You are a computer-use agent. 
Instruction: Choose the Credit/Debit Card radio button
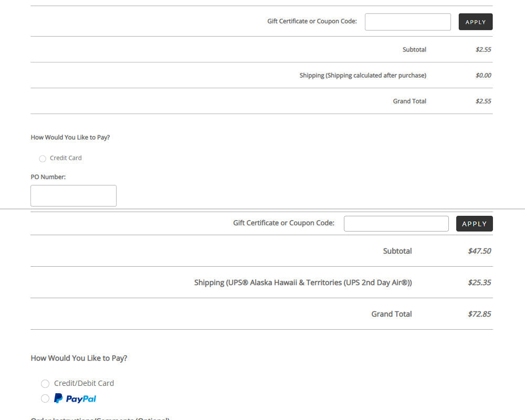(45, 383)
